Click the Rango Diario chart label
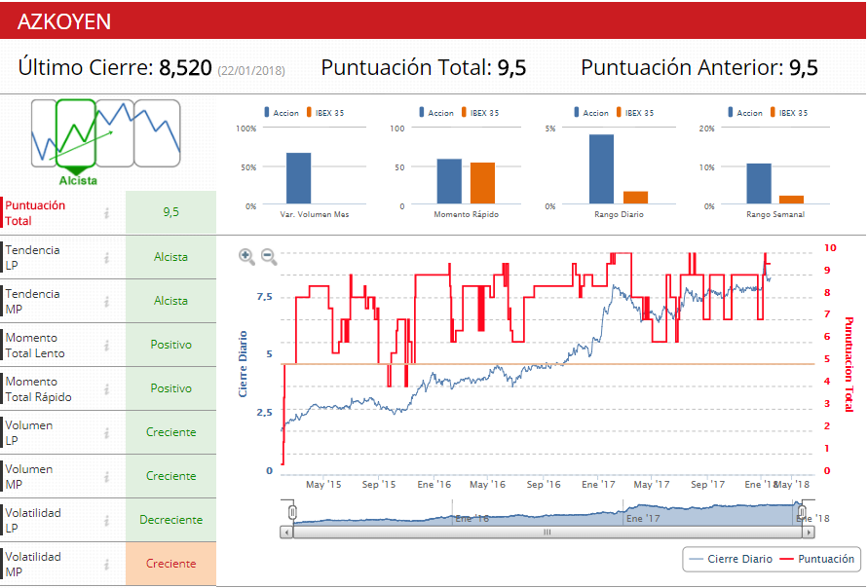This screenshot has width=868, height=588. (619, 214)
